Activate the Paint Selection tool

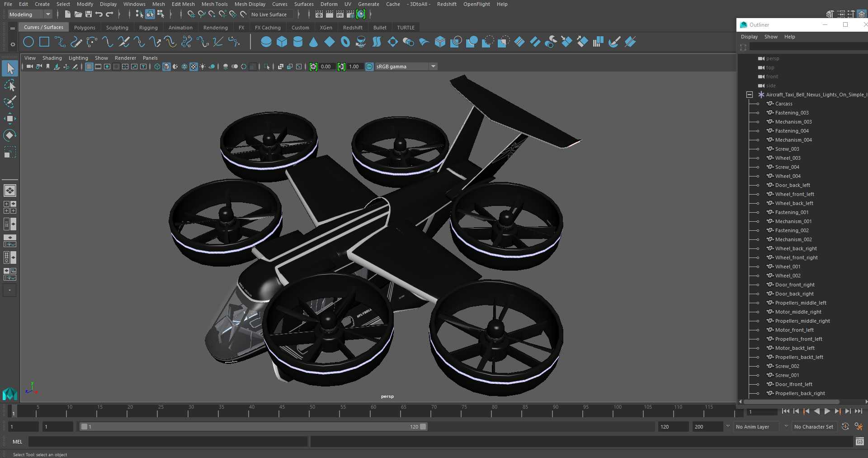[10, 102]
